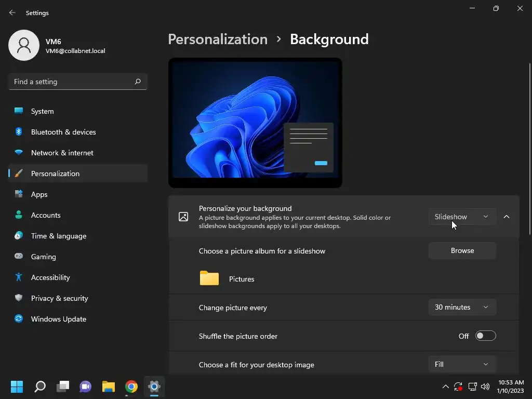The width and height of the screenshot is (532, 399).
Task: Click the search magnifier in Find a setting
Action: click(137, 82)
